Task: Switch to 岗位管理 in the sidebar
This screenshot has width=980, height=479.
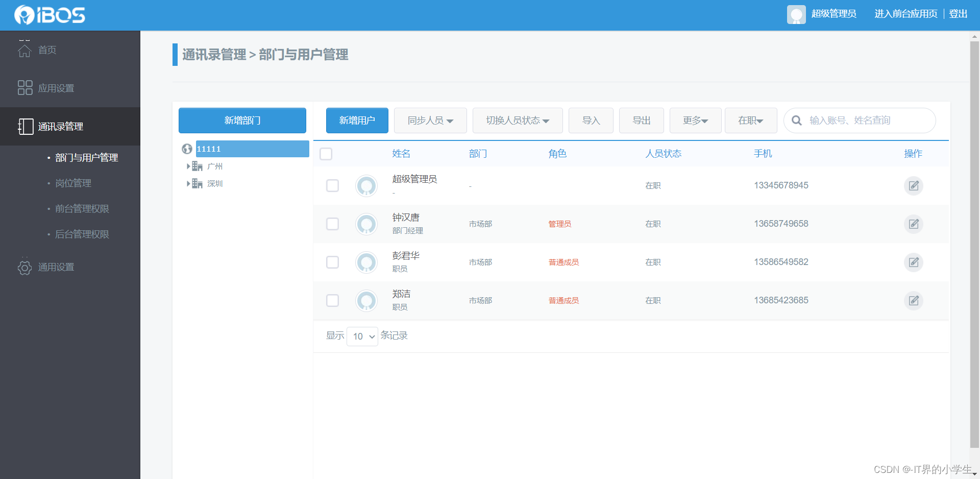Action: 73,183
